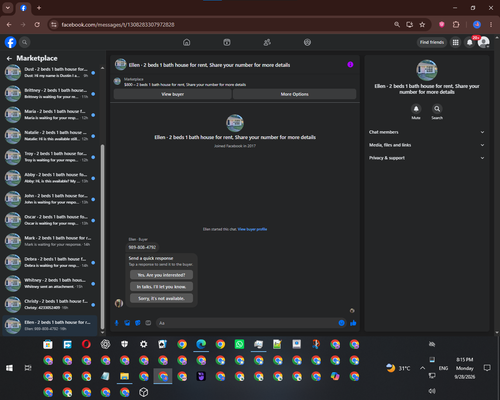Open File Explorer from the taskbar

click(124, 376)
